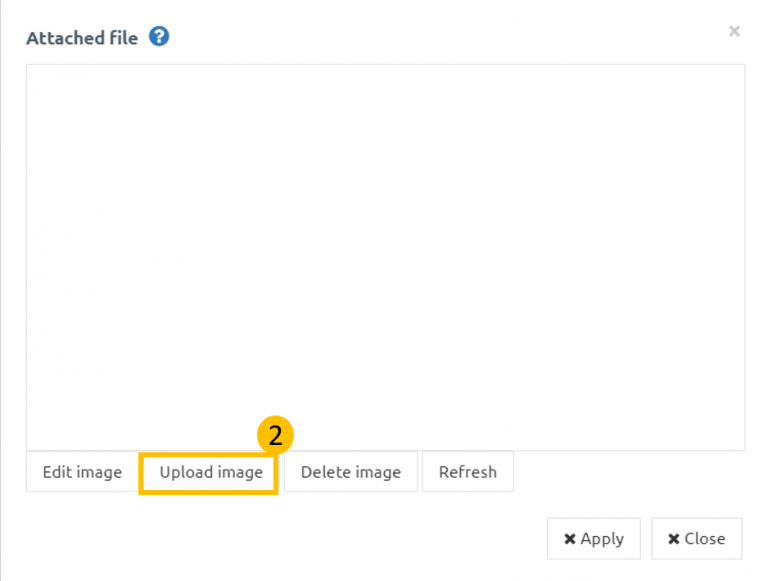Apply the attached file changes
The width and height of the screenshot is (768, 581).
pyautogui.click(x=593, y=539)
